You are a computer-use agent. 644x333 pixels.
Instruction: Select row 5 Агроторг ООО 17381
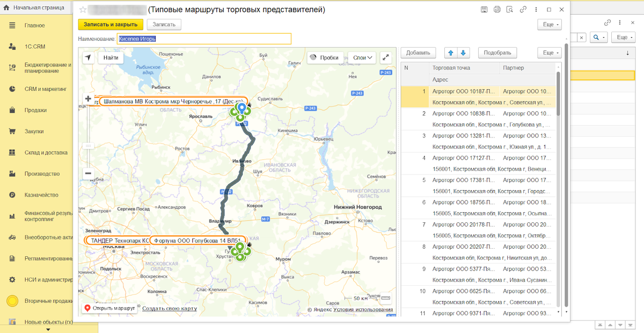[x=477, y=185]
